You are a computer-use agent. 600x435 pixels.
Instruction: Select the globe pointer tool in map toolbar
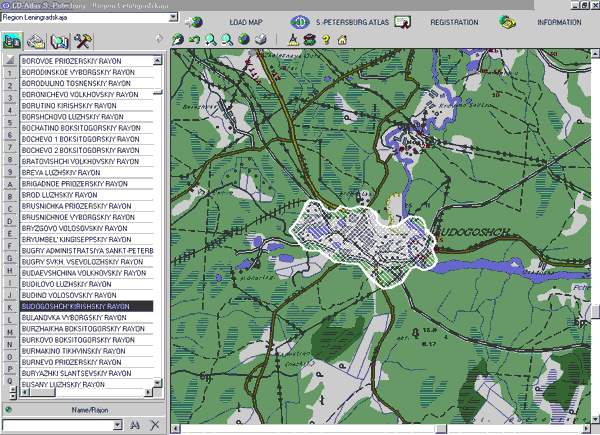coord(178,39)
